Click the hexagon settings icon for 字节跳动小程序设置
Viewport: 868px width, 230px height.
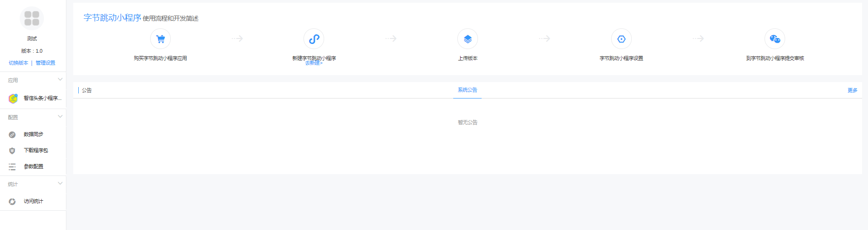pyautogui.click(x=621, y=39)
